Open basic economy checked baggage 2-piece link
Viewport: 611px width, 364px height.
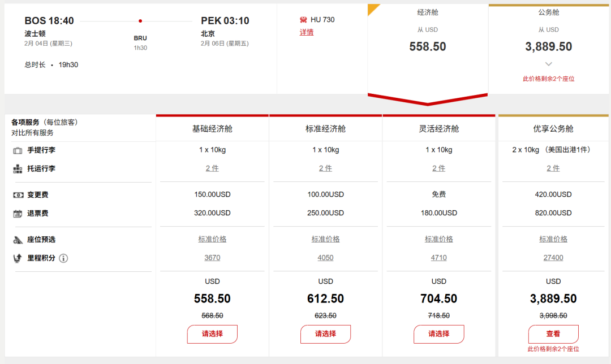coord(212,168)
